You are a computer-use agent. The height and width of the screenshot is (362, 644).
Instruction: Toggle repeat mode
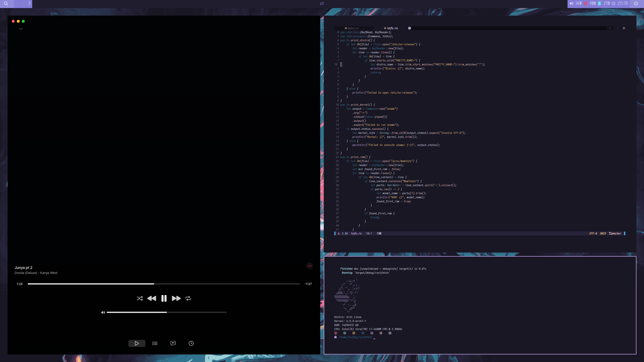point(188,298)
